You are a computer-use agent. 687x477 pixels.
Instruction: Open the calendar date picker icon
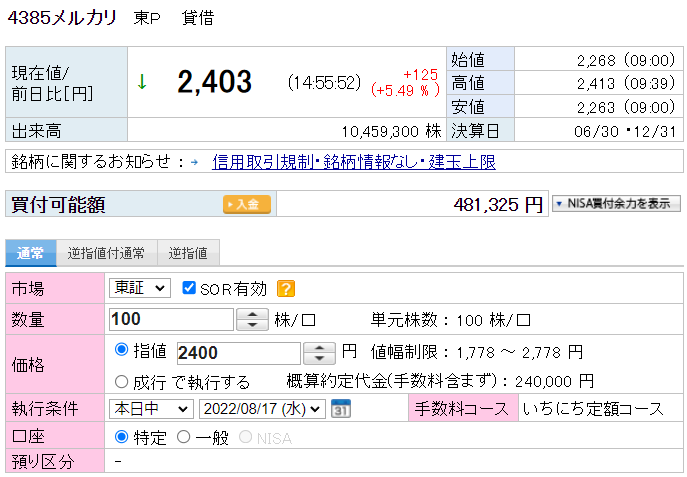click(x=341, y=408)
